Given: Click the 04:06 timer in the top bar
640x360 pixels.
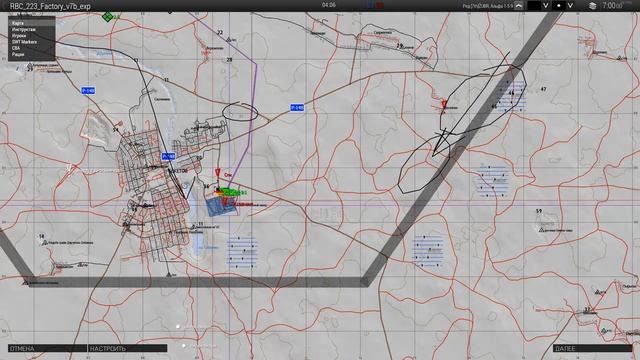Looking at the screenshot, I should pos(329,5).
